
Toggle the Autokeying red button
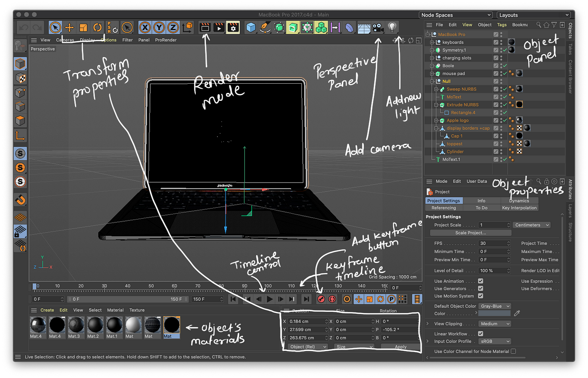(332, 299)
